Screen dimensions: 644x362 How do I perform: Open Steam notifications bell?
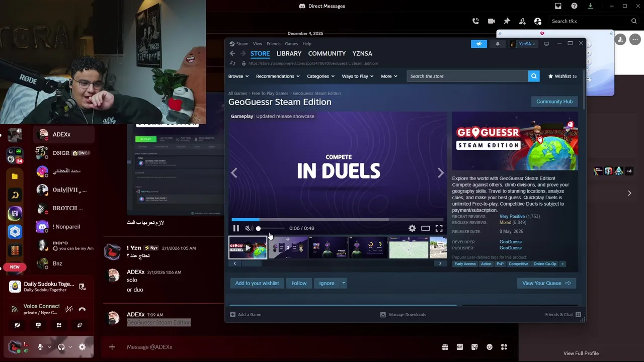click(x=498, y=44)
